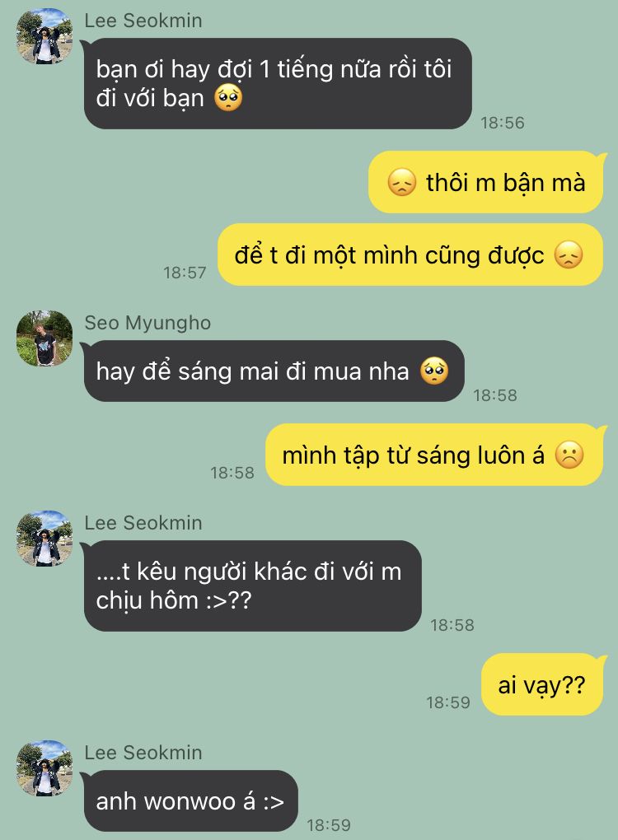Select message 'để t đi một mình cũng được'
This screenshot has height=840, width=618.
410,254
